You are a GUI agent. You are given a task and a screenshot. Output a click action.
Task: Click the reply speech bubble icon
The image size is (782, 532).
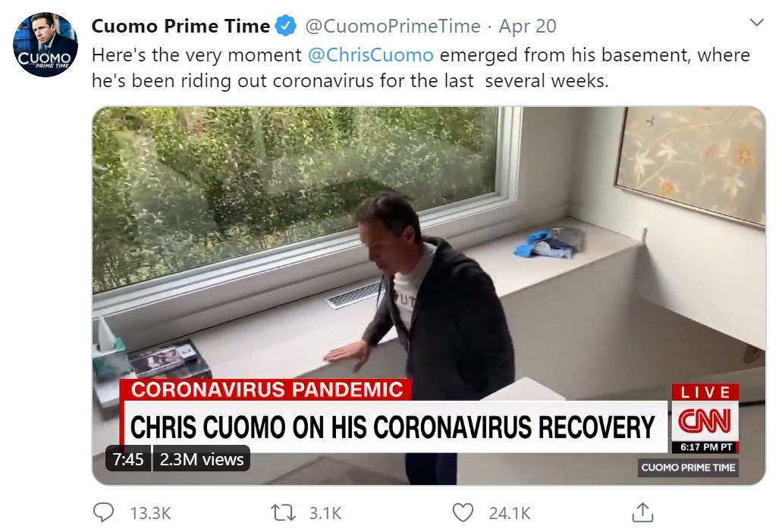tap(103, 512)
